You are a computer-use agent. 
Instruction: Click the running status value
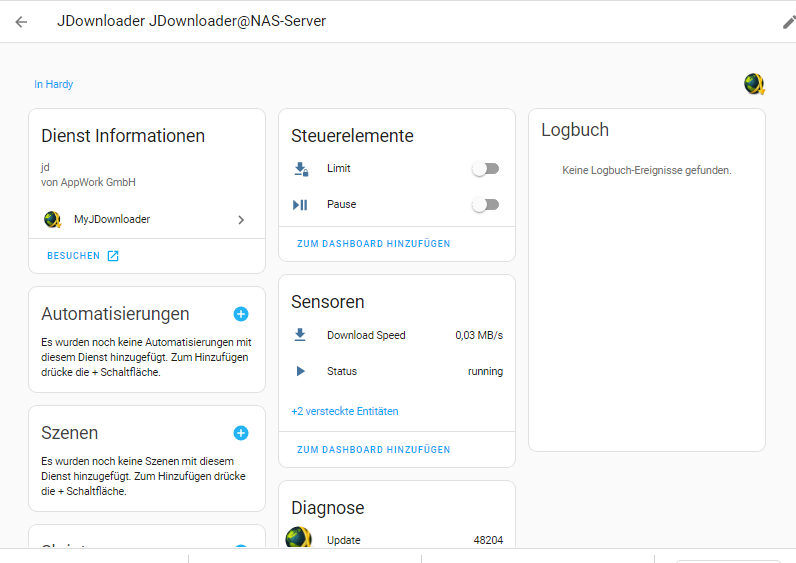point(485,371)
